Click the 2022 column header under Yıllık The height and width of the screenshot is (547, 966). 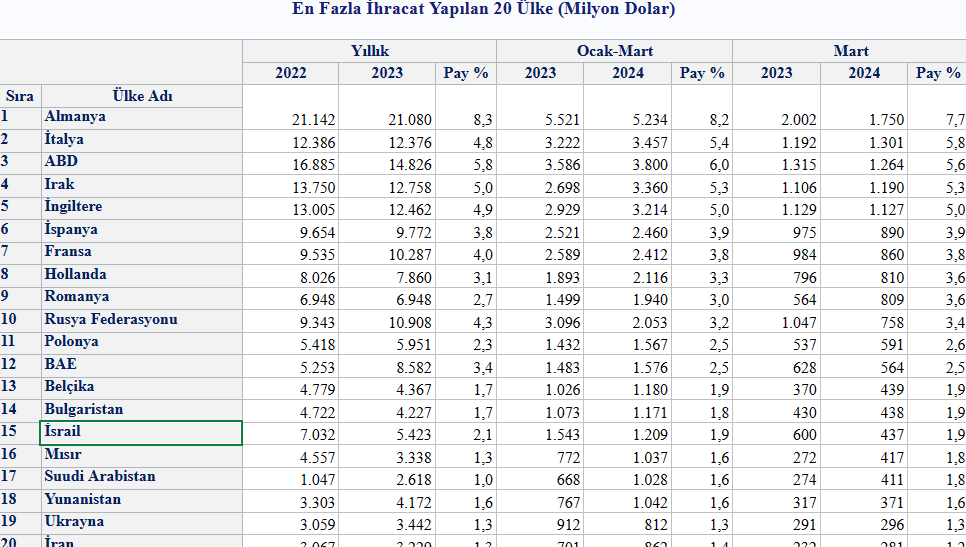pos(290,73)
